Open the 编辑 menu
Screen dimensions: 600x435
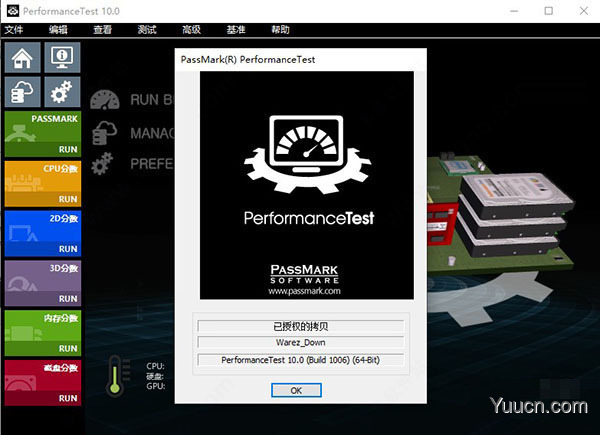point(58,29)
